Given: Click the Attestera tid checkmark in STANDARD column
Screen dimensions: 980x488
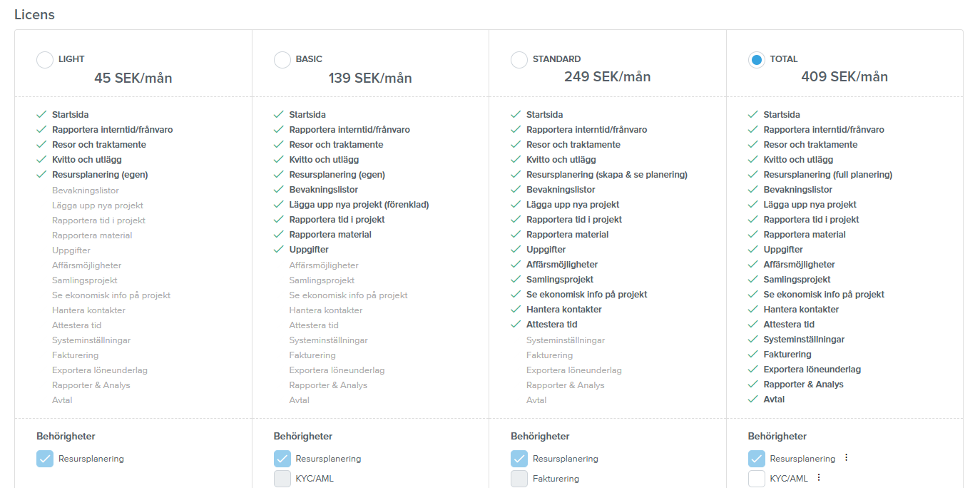Looking at the screenshot, I should click(516, 325).
